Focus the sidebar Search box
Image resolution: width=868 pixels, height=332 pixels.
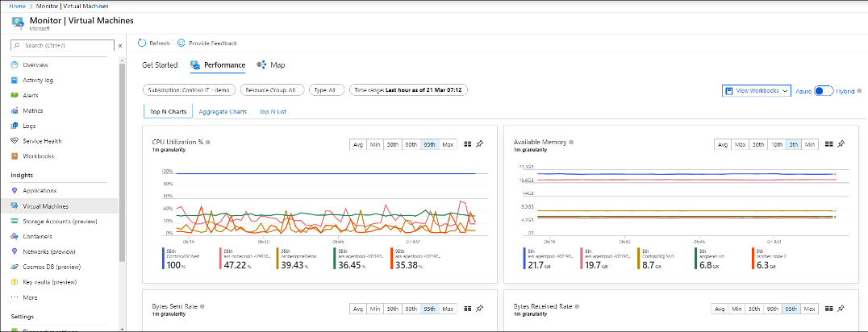[x=63, y=45]
